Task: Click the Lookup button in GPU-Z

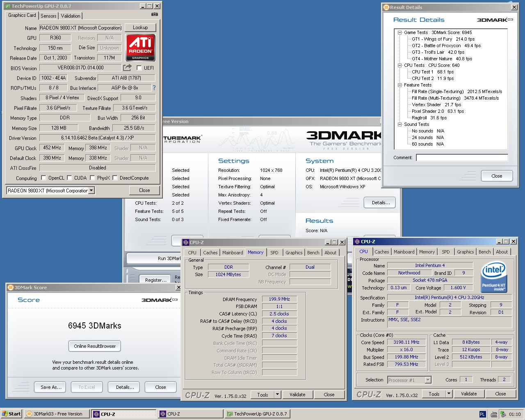Action: coord(140,27)
